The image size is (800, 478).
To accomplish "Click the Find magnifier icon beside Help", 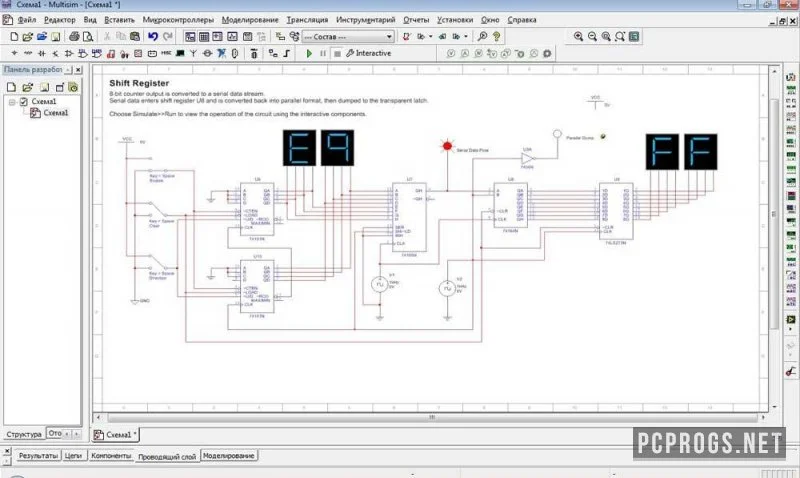I will (482, 37).
